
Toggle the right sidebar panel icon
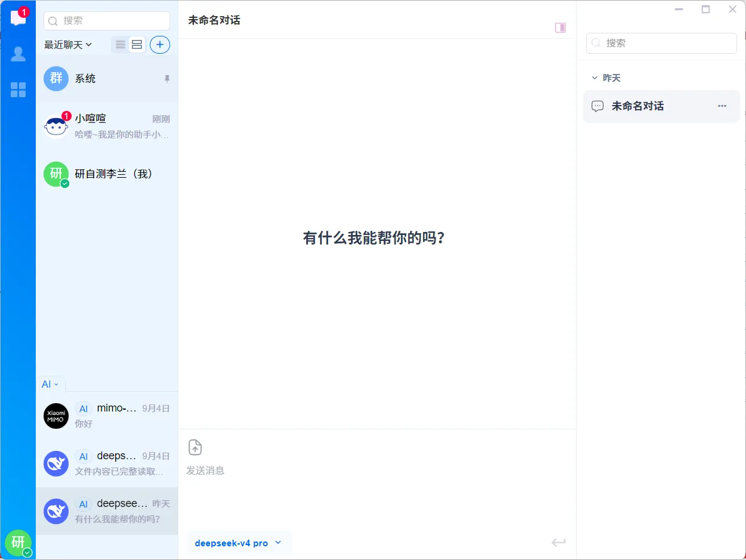pos(560,27)
